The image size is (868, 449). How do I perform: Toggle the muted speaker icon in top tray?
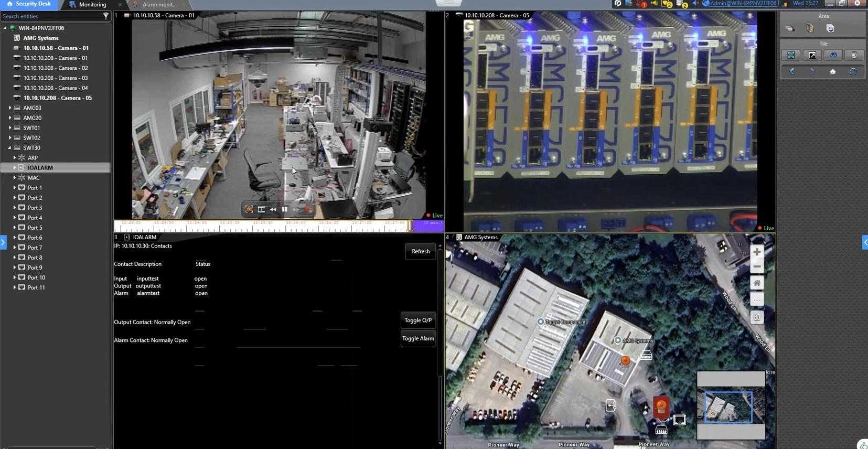click(x=695, y=4)
